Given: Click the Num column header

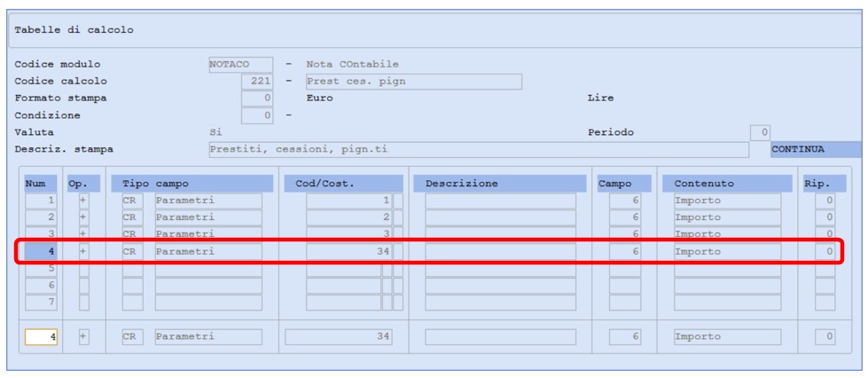Looking at the screenshot, I should point(41,184).
